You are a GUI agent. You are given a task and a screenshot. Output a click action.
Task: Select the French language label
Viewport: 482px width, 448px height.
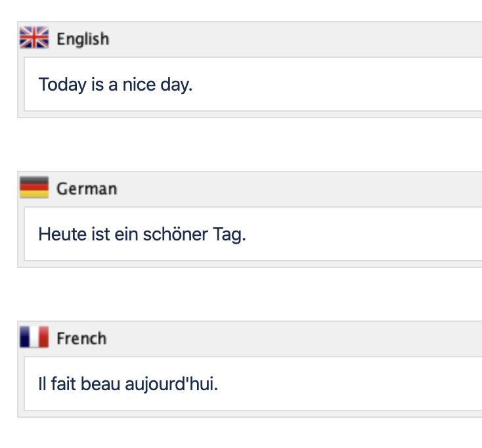point(81,338)
